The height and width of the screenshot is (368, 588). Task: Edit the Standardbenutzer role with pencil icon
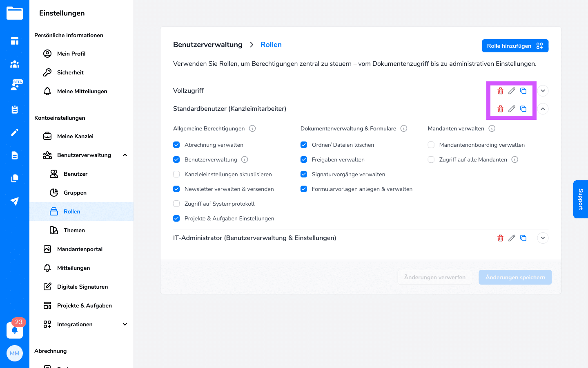pyautogui.click(x=512, y=109)
